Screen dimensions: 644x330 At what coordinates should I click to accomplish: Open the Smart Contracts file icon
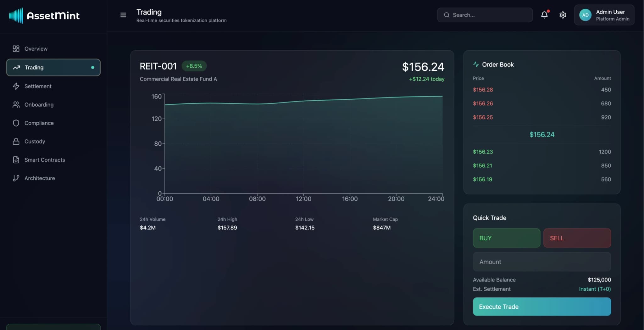tap(16, 159)
